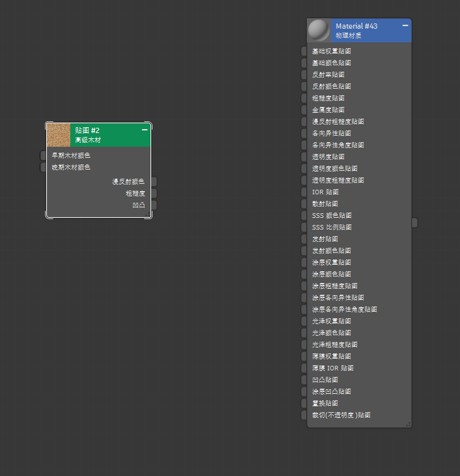Select the Material #43 node title bar
460x476 pixels.
[x=371, y=31]
